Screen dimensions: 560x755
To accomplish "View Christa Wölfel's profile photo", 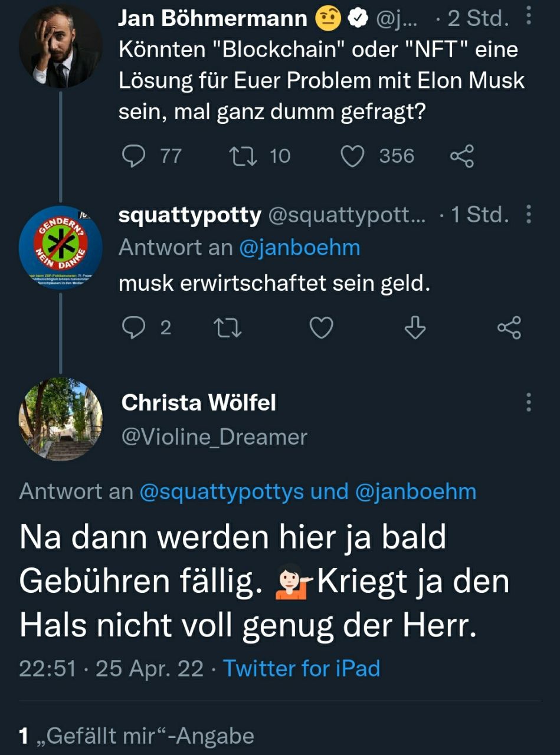I will [x=60, y=419].
